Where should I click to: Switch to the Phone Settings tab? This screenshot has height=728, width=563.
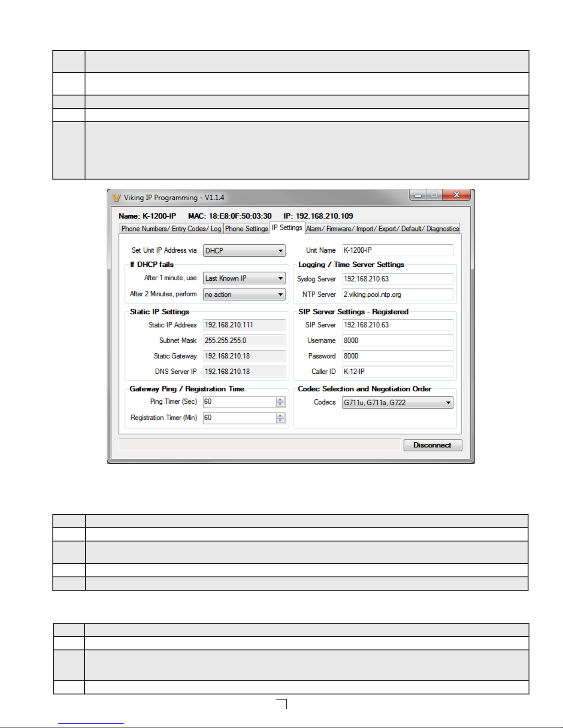tap(246, 229)
